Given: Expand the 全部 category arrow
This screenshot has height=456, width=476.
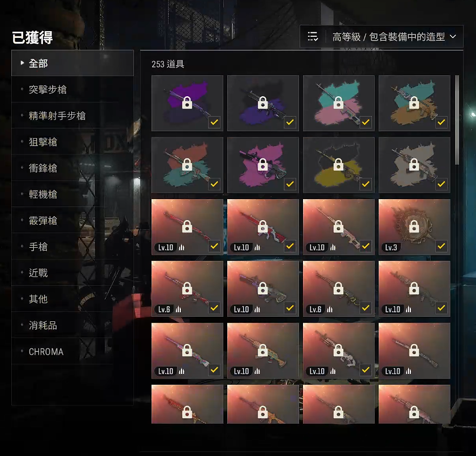Looking at the screenshot, I should [x=22, y=63].
